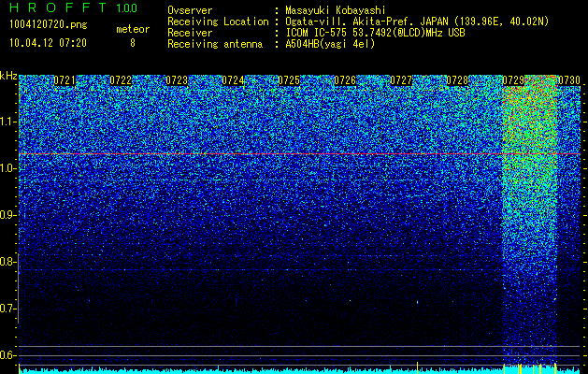This screenshot has height=374, width=588.
Task: Select the 0727 time marker
Action: (x=401, y=80)
